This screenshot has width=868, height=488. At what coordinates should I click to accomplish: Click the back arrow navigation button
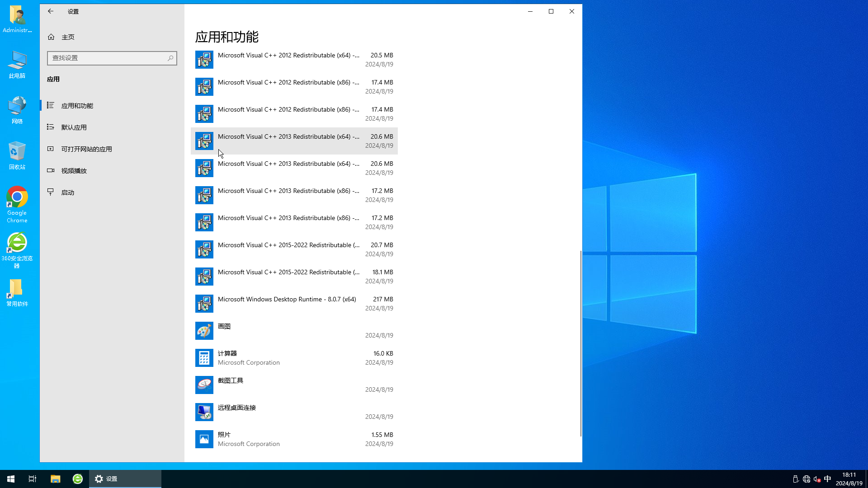point(51,11)
